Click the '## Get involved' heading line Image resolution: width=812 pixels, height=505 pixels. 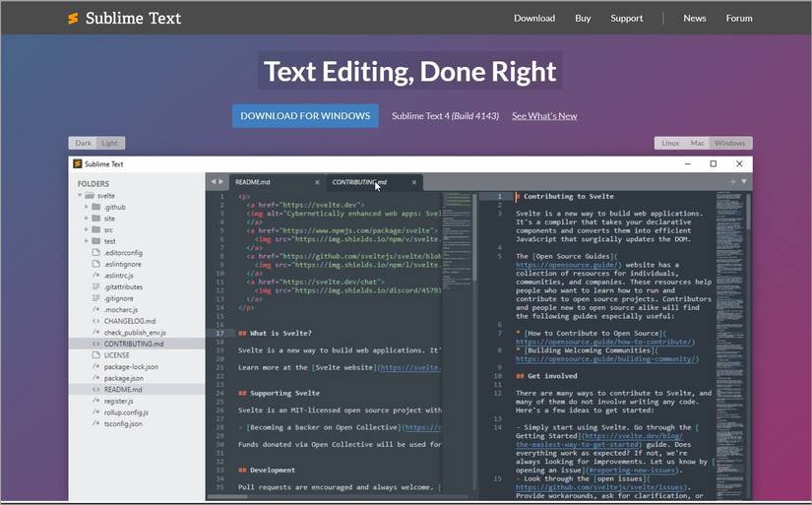click(x=546, y=376)
